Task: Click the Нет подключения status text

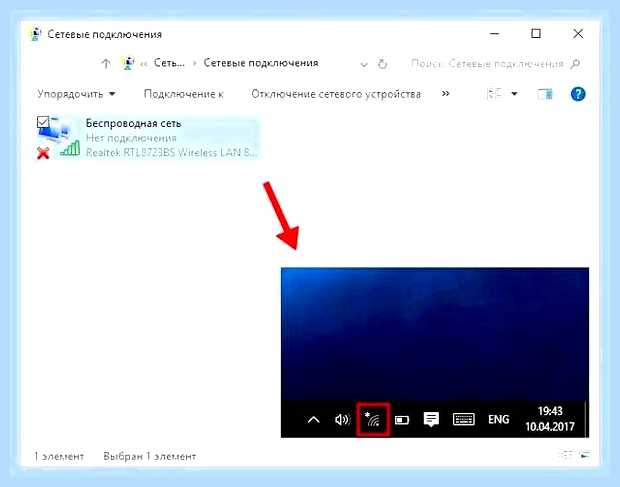Action: click(131, 138)
